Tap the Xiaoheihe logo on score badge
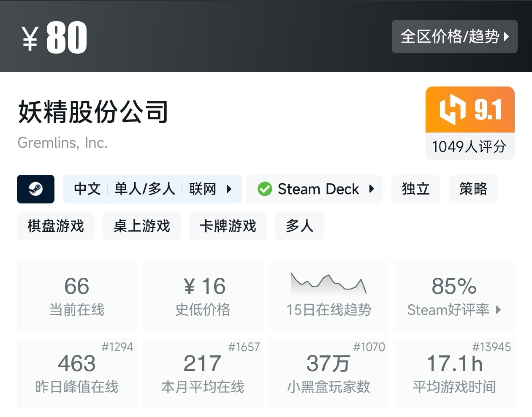Screen dimensions: 532x417 (x=452, y=110)
